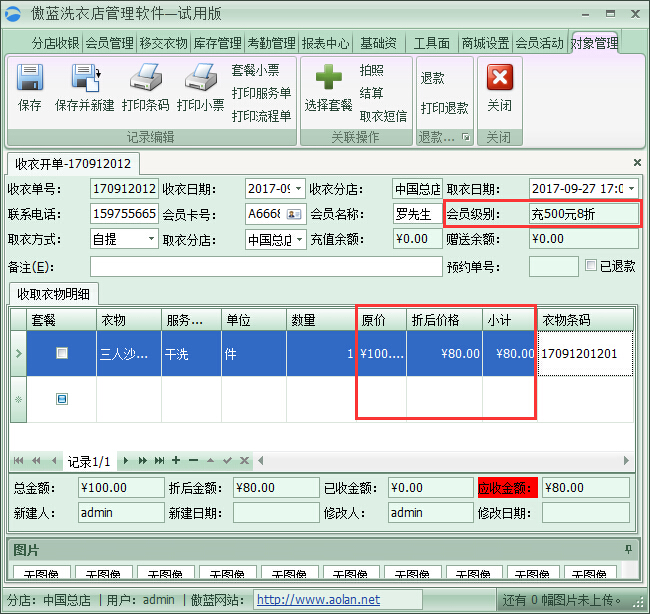Toggle the 已退款 checkbox
The image size is (650, 614).
[x=592, y=266]
